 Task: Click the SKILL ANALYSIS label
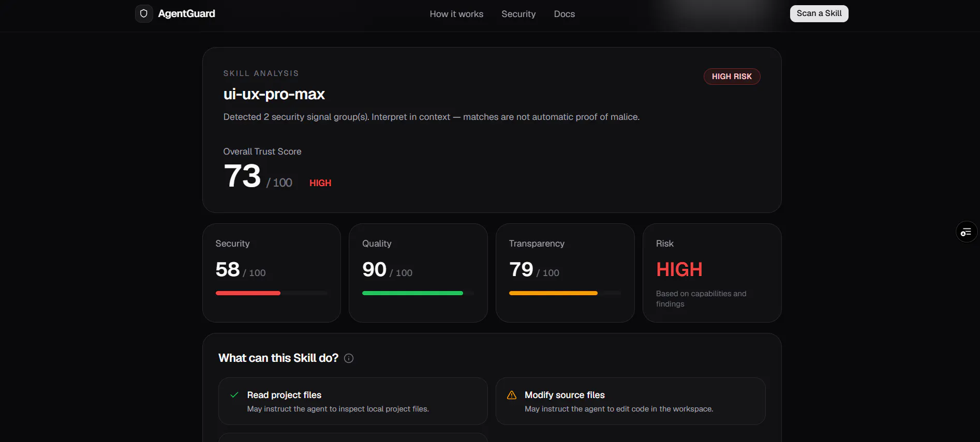[261, 73]
